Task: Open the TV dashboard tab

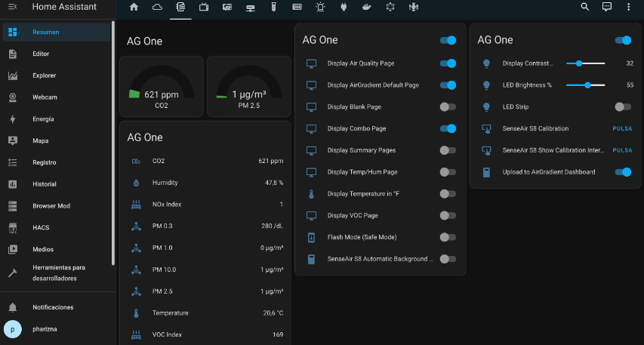Action: [x=204, y=7]
